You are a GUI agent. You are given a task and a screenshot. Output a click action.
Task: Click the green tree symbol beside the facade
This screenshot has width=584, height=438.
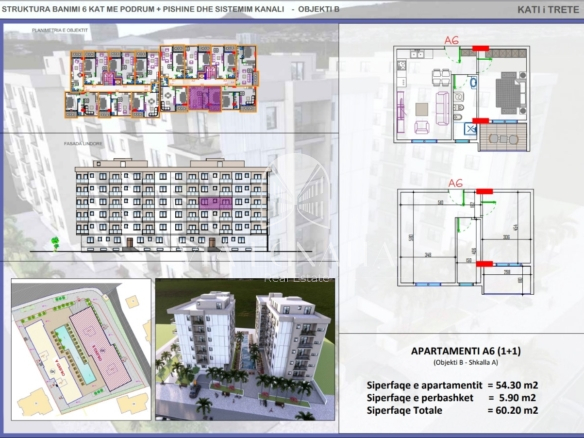point(55,243)
